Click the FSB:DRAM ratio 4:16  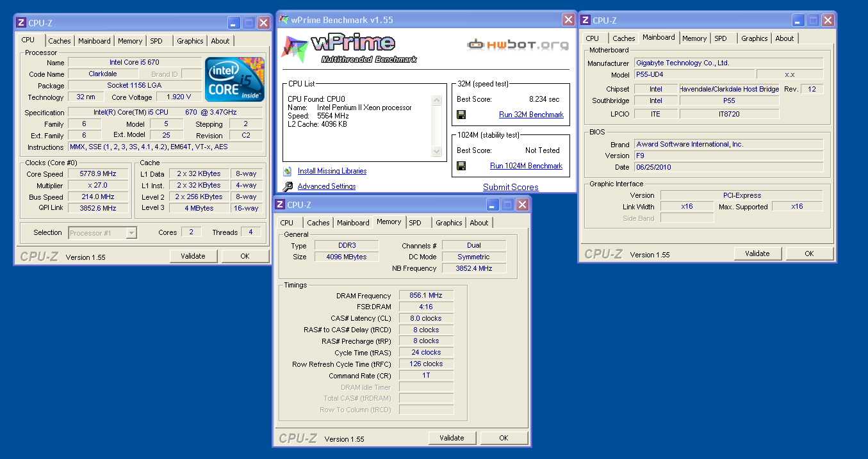tap(426, 307)
